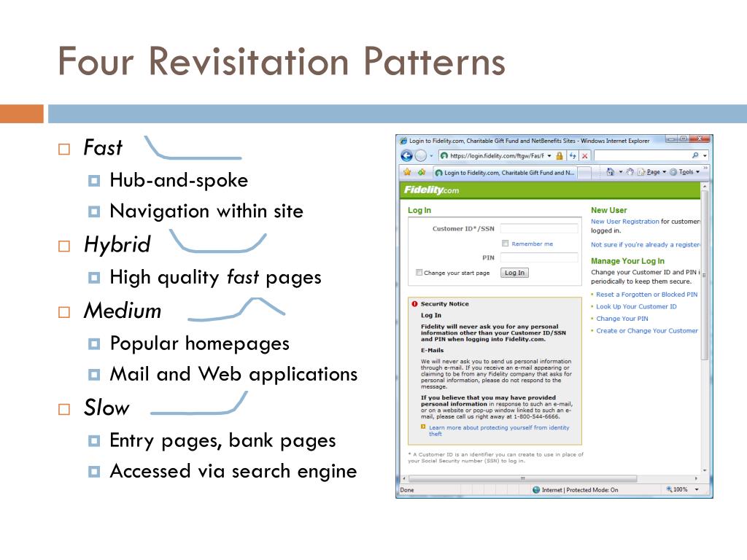Click the greyed-out Forward navigation button
The image size is (747, 560).
pos(421,156)
